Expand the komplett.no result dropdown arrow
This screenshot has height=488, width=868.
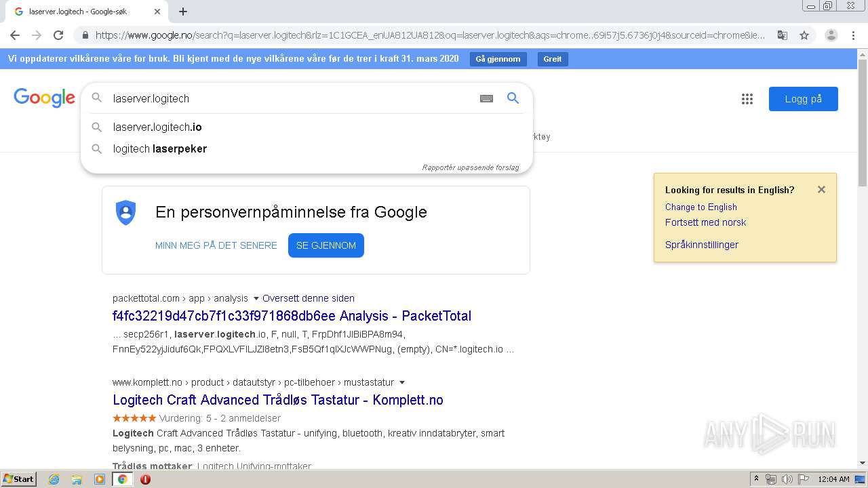coord(402,382)
